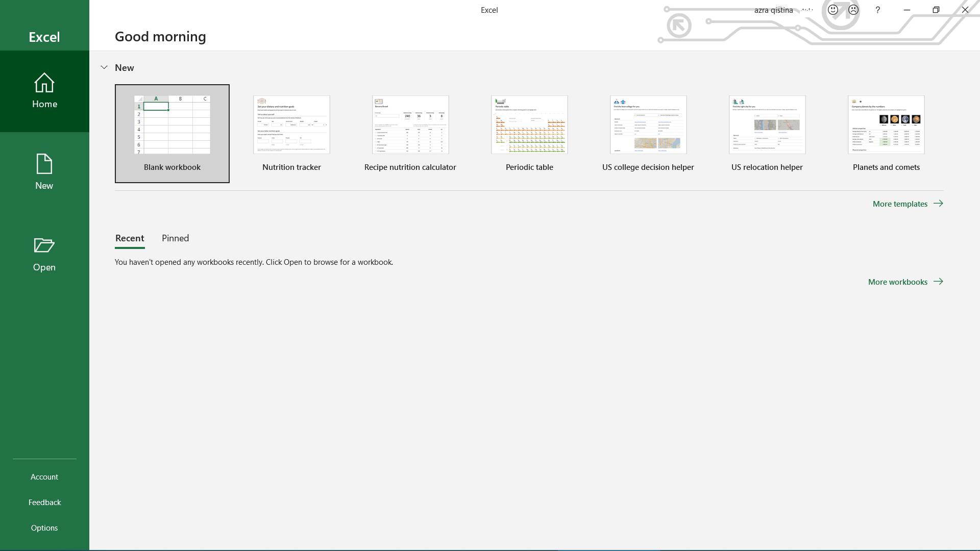The width and height of the screenshot is (980, 551).
Task: Click the 'You haven't opened any workbooks recently' message
Action: [x=254, y=262]
